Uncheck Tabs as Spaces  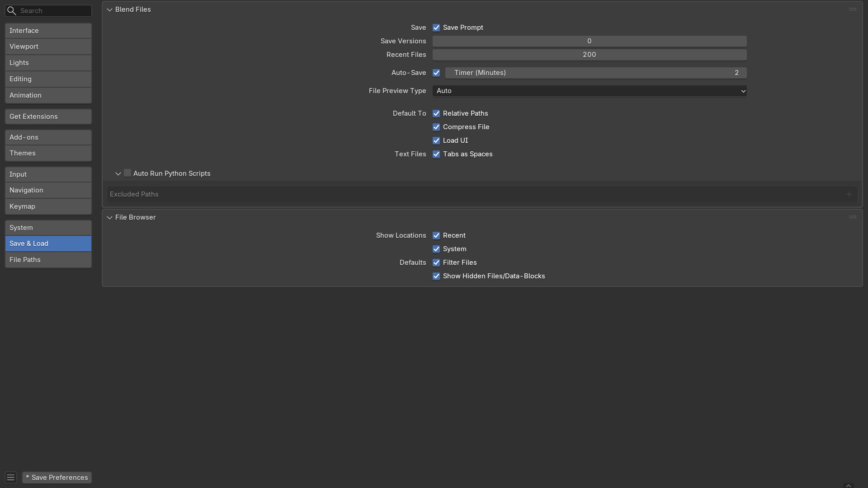436,154
